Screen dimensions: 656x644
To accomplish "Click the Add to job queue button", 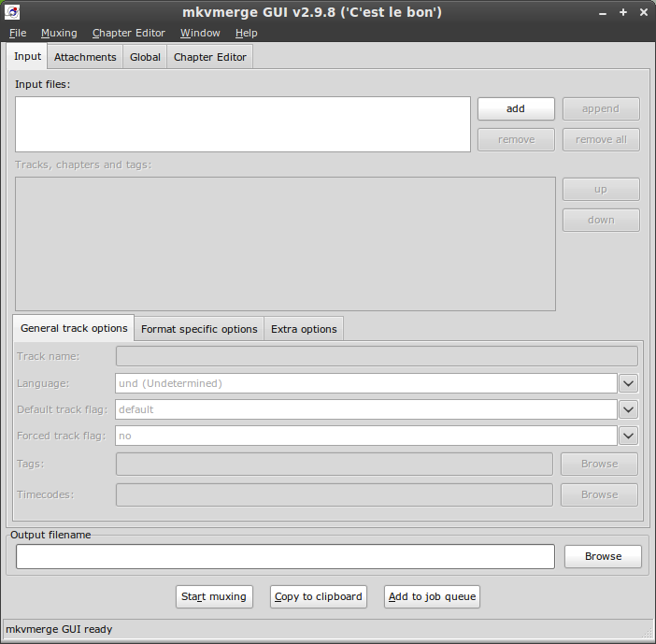I will 432,596.
